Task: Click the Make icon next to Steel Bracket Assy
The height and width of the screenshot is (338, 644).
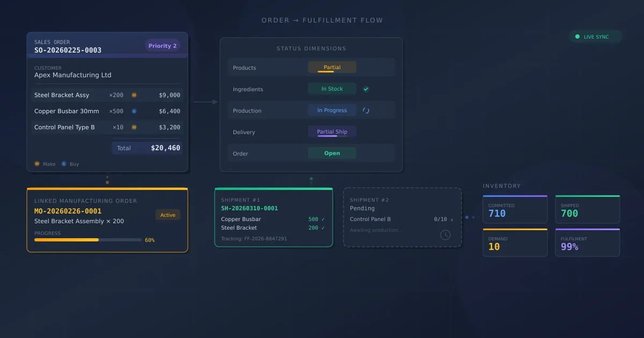Action: (134, 95)
